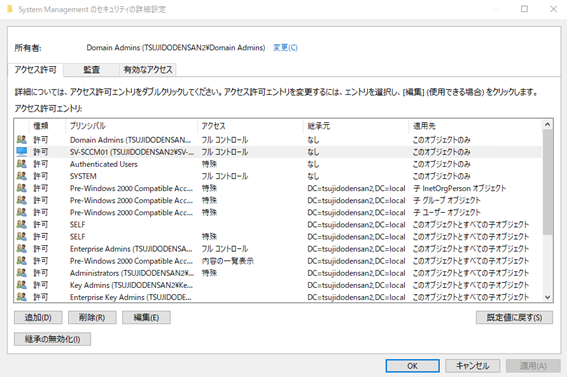Click the 既定値に戻す(S) button
Viewport: 567px width, 377px height.
514,318
